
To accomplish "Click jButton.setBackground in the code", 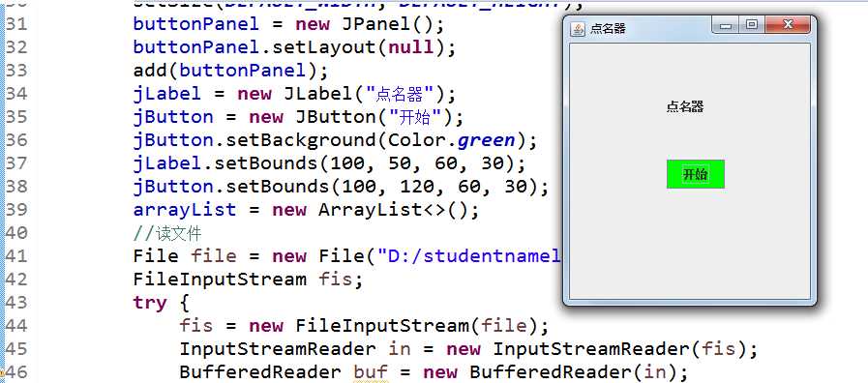I will click(254, 140).
